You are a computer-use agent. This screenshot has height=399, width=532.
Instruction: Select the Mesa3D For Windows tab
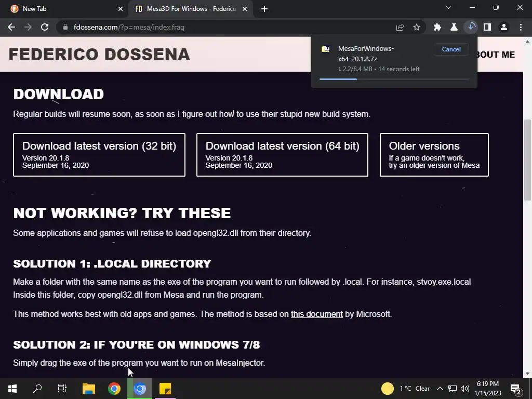191,9
